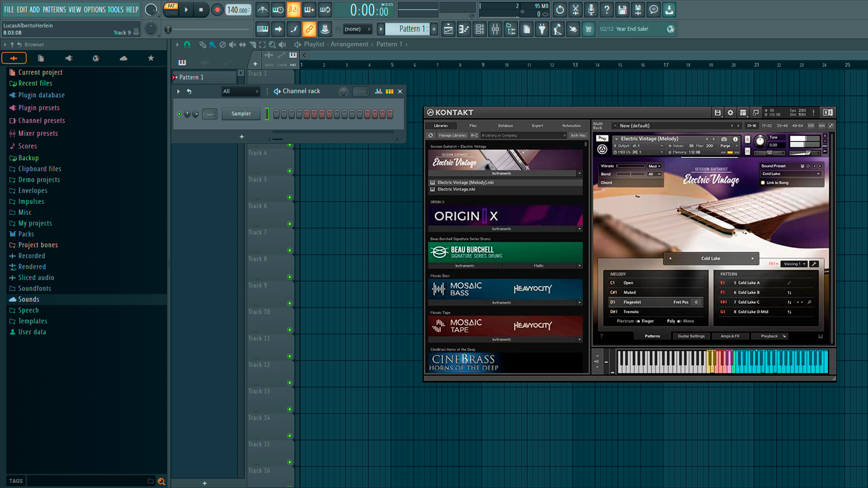This screenshot has height=488, width=868.
Task: Click the help question mark icon
Action: point(607,10)
